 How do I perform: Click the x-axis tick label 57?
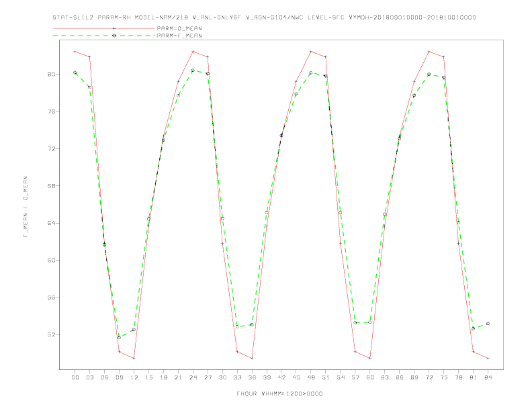click(x=355, y=377)
